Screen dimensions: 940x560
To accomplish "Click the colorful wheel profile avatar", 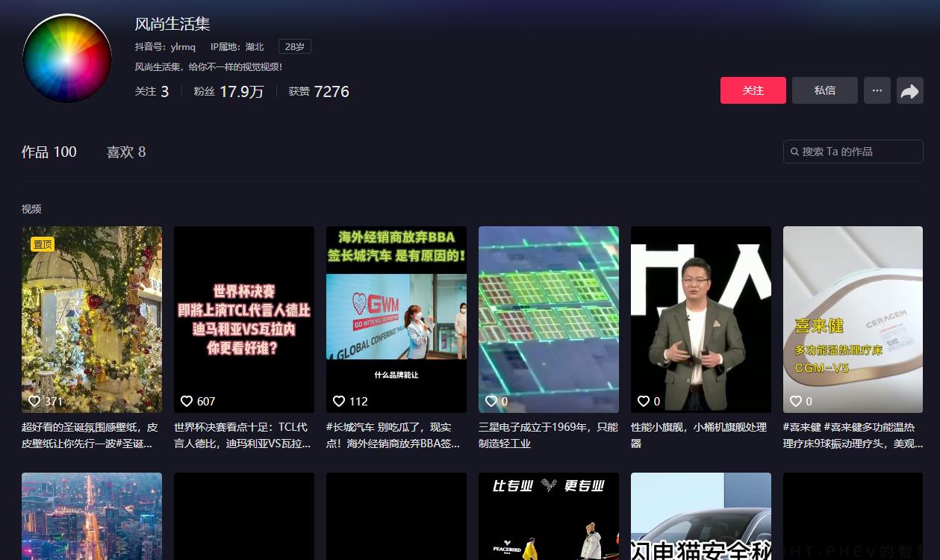I will click(x=67, y=58).
